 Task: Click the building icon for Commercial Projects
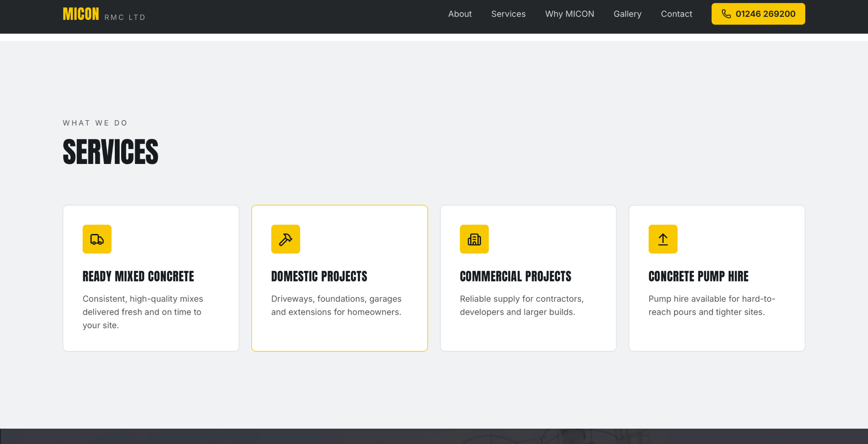tap(474, 239)
